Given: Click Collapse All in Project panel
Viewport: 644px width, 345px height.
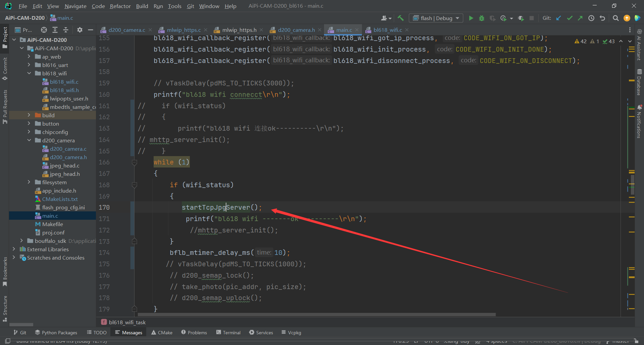Looking at the screenshot, I should tap(66, 30).
